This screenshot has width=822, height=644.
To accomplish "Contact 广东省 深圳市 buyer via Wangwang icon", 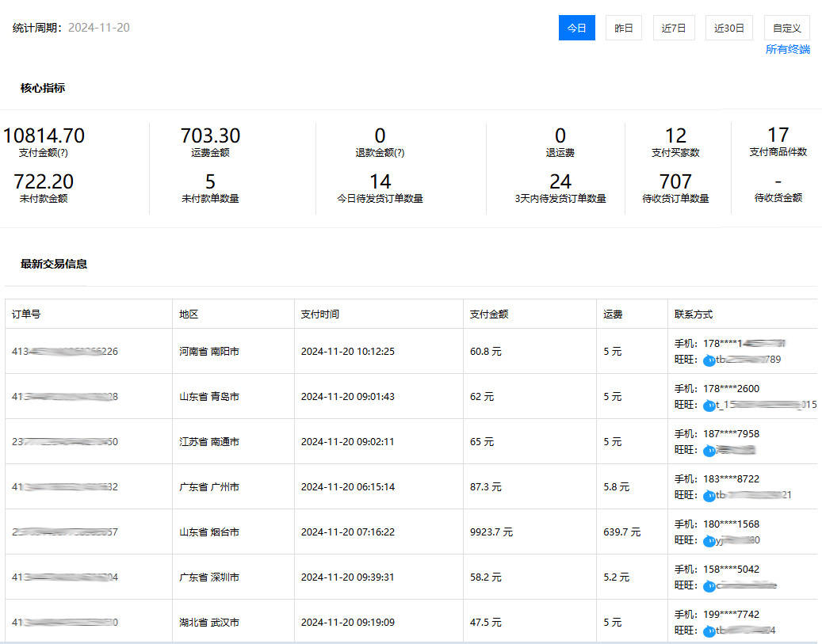I will (709, 586).
